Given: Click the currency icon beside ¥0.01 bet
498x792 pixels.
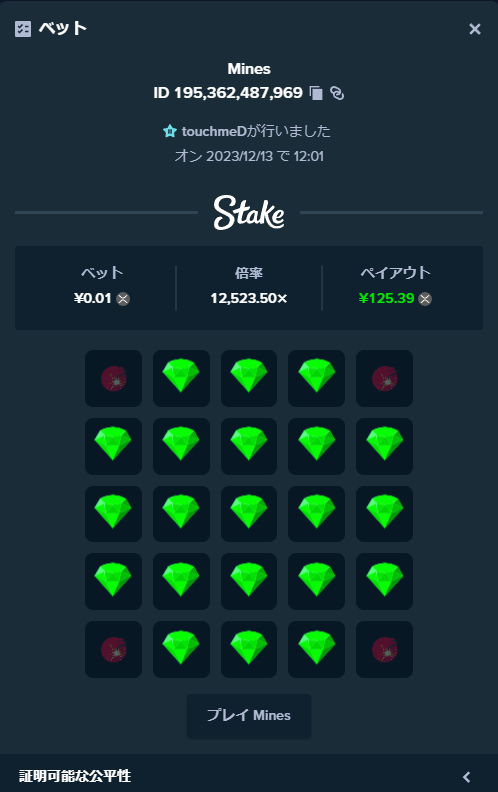Looking at the screenshot, I should click(x=123, y=299).
